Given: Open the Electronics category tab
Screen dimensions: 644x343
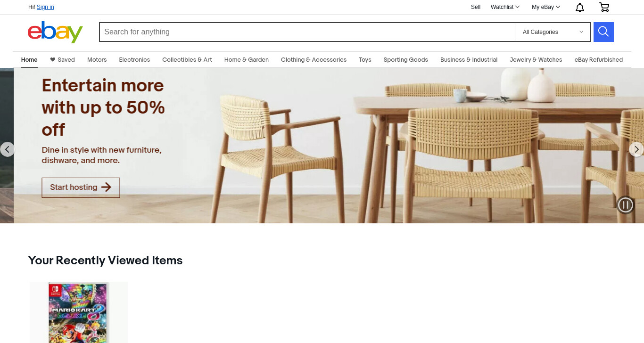Looking at the screenshot, I should click(134, 60).
